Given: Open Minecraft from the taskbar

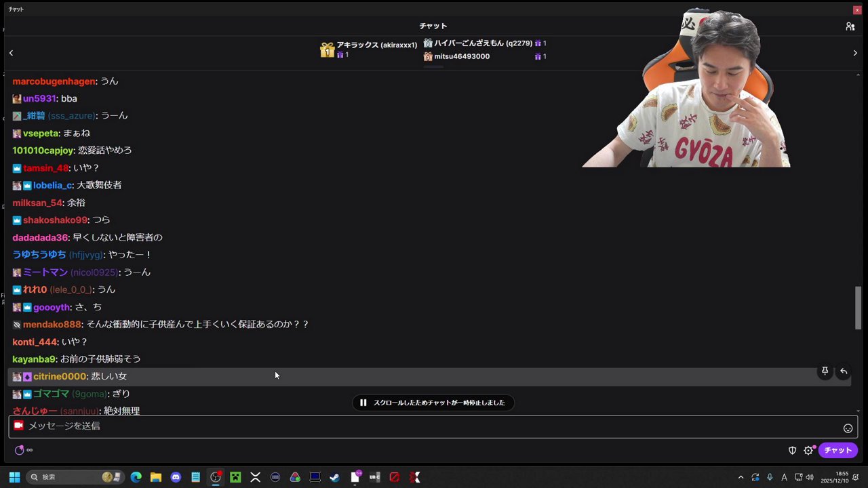Looking at the screenshot, I should click(x=235, y=476).
